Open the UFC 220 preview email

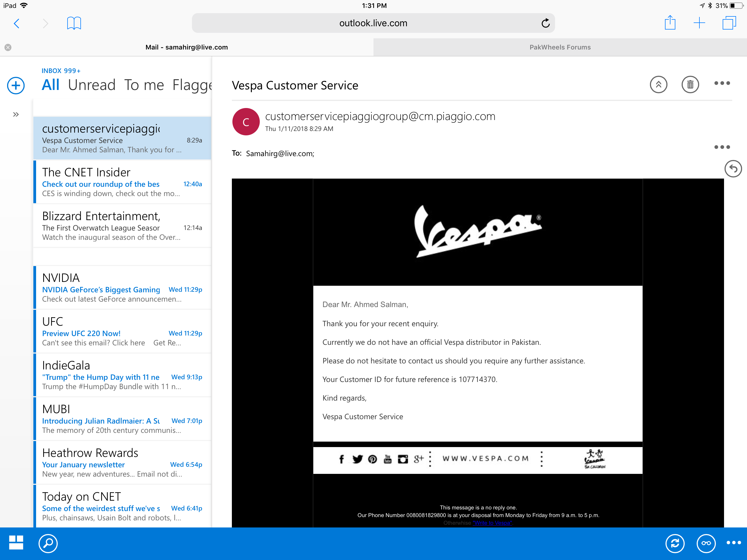(x=122, y=331)
